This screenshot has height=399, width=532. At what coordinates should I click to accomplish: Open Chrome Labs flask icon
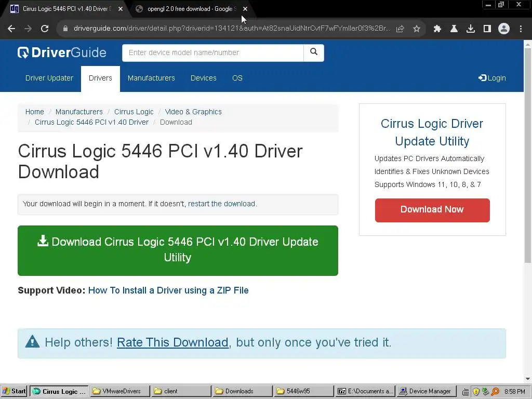pyautogui.click(x=454, y=29)
